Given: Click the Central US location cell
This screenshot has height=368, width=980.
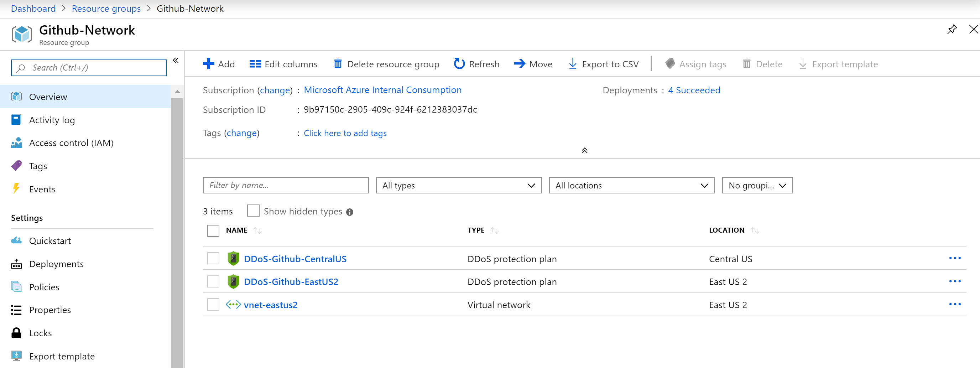Looking at the screenshot, I should point(730,259).
